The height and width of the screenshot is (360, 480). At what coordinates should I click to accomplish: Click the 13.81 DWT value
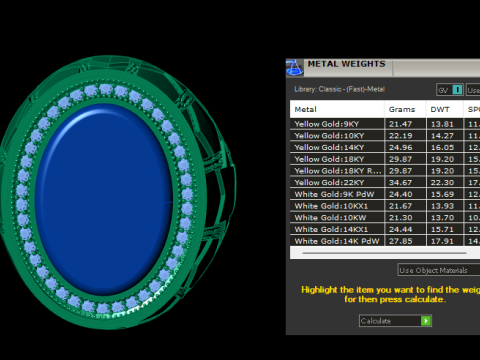442,124
